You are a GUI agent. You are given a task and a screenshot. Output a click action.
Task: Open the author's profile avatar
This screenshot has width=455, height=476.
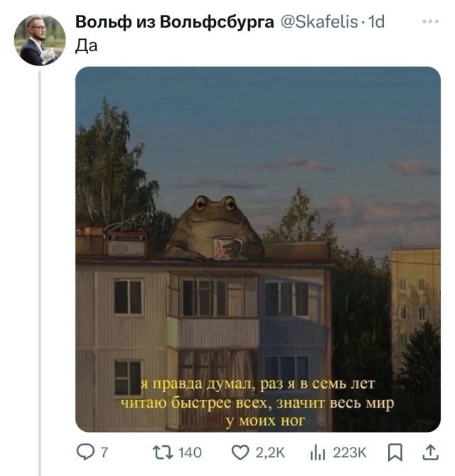click(x=40, y=40)
